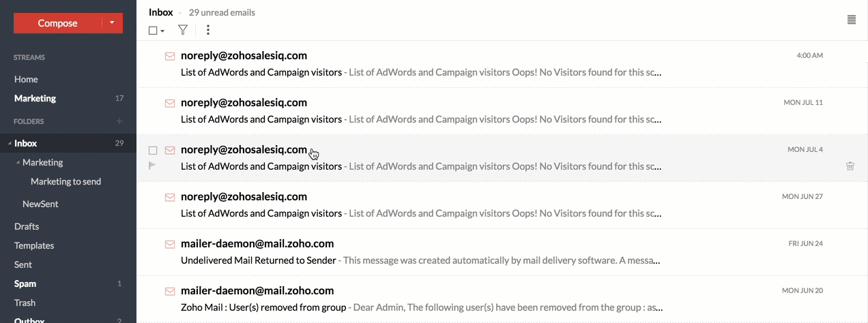868x323 pixels.
Task: Flag the Mon Jul 4 email
Action: tap(153, 166)
